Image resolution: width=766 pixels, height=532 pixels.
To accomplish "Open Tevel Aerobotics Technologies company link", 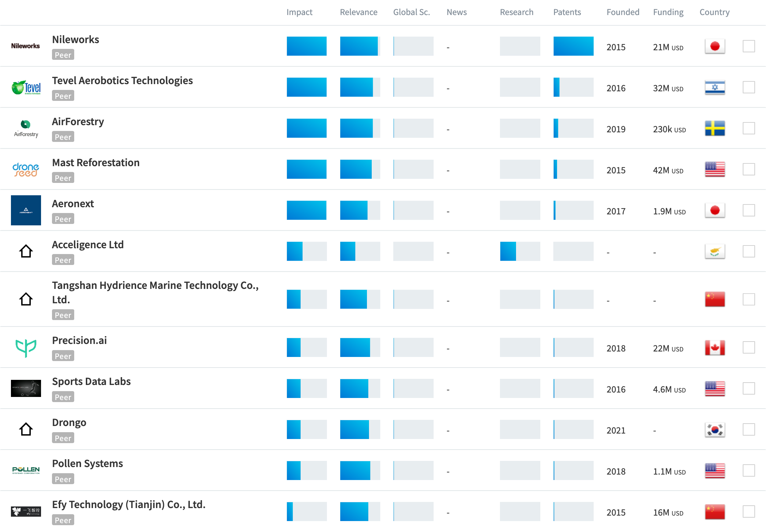I will (122, 81).
